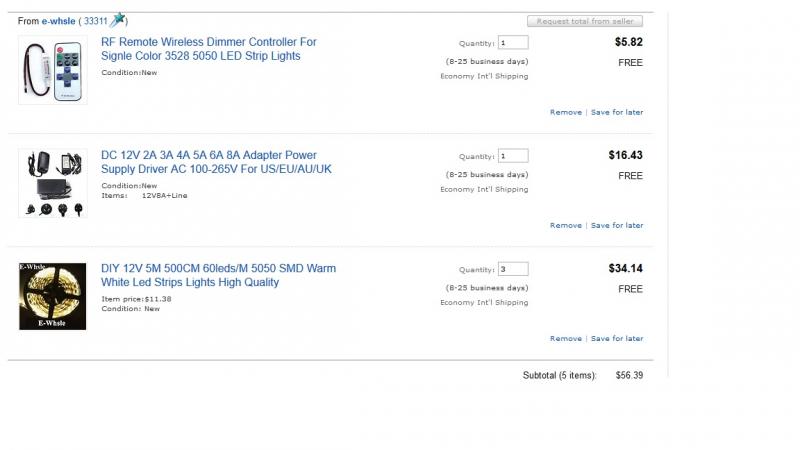This screenshot has width=800, height=450.
Task: Click the seller feedback star icon
Action: coord(117,20)
